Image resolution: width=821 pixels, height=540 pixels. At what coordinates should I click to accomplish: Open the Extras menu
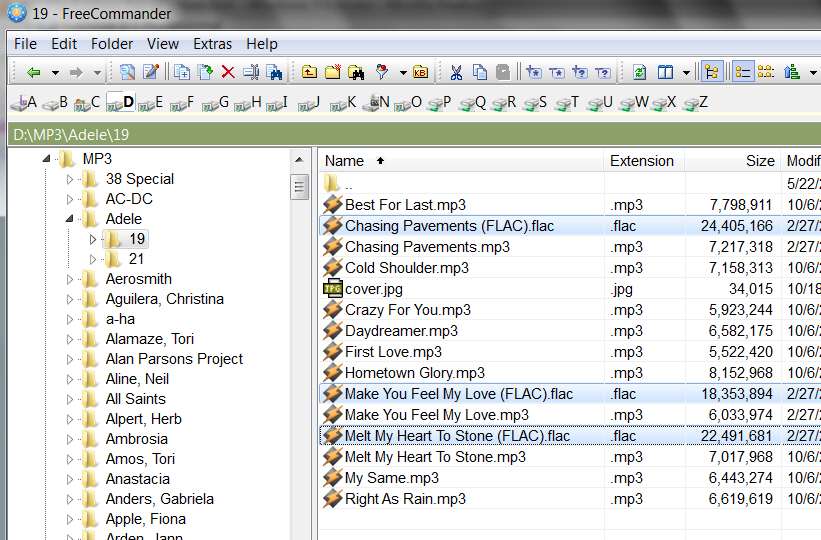(212, 44)
